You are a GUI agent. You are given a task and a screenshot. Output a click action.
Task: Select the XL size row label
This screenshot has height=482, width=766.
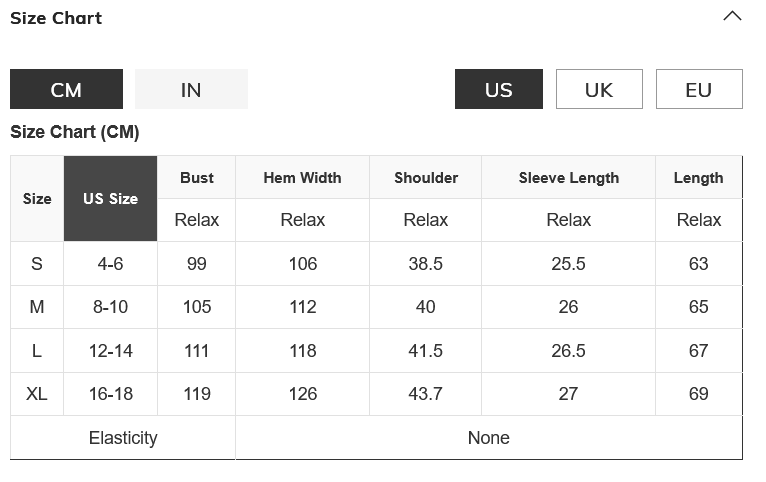coord(37,394)
